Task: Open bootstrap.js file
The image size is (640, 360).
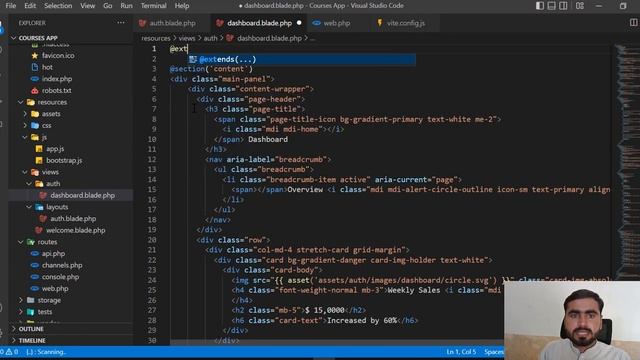Action: coord(64,160)
